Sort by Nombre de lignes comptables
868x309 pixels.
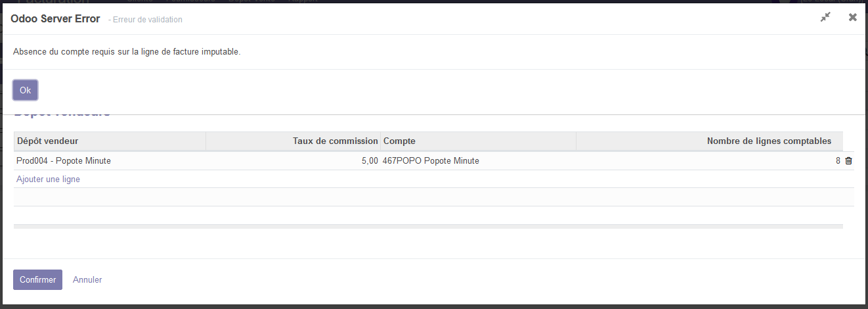tap(769, 141)
